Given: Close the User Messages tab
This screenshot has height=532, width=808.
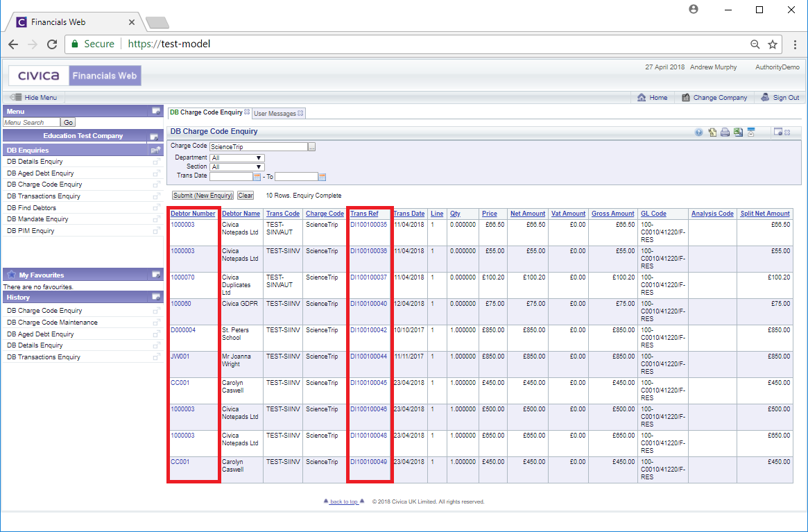Looking at the screenshot, I should pyautogui.click(x=300, y=113).
